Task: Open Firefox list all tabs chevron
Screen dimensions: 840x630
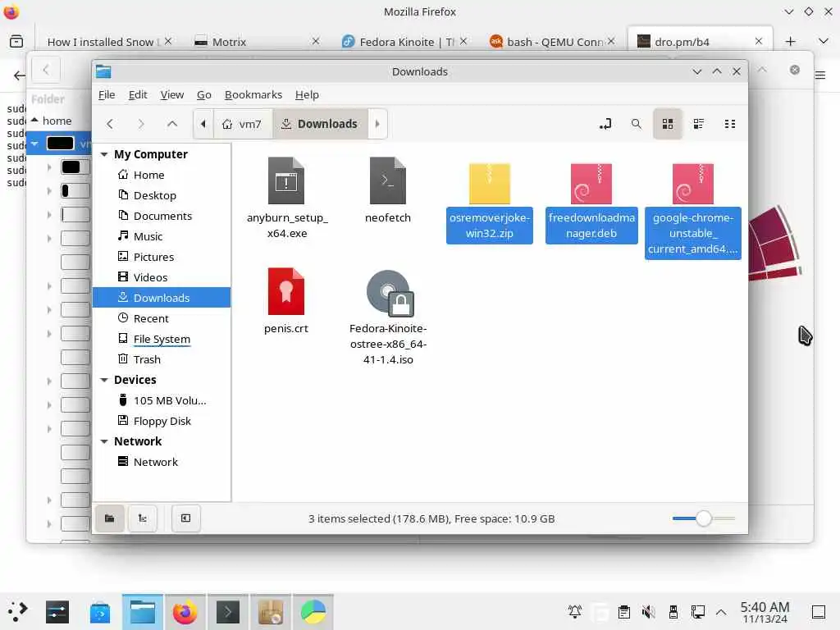Action: click(x=824, y=41)
